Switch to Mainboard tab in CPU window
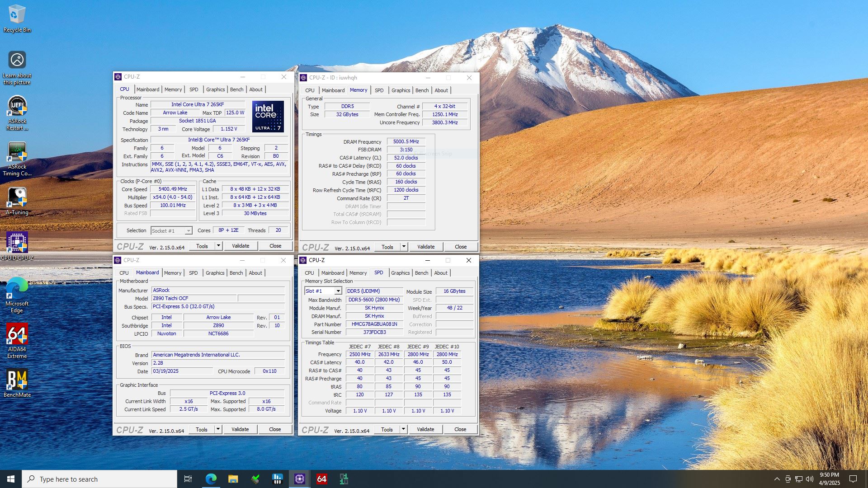This screenshot has width=868, height=488. coord(148,89)
